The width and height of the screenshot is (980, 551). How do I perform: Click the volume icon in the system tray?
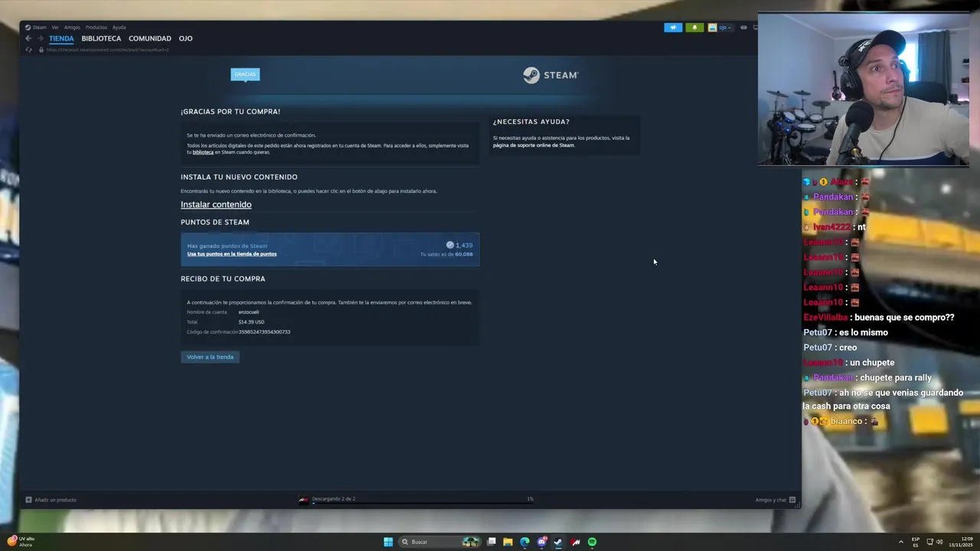(939, 542)
